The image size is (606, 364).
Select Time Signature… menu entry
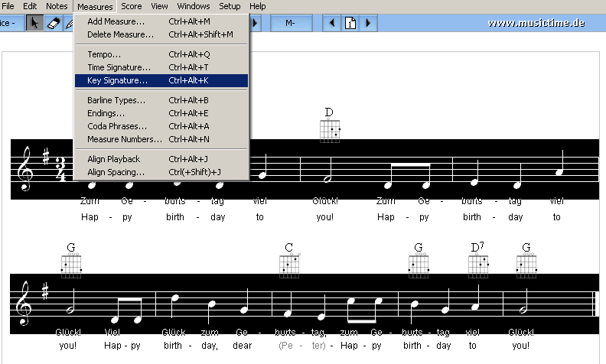[x=161, y=67]
